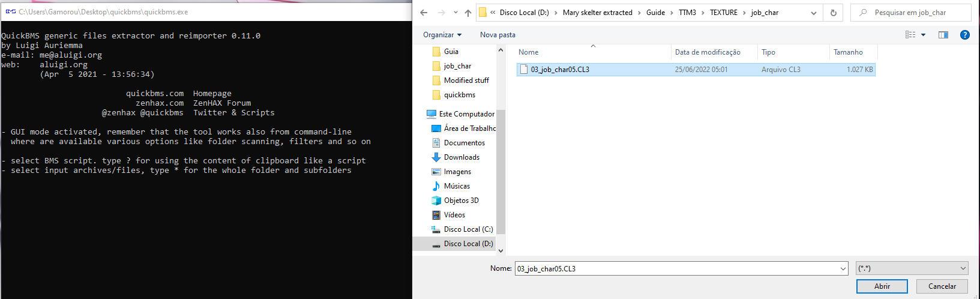Open Área de Trabalho in sidebar
980x299 pixels.
click(x=469, y=128)
